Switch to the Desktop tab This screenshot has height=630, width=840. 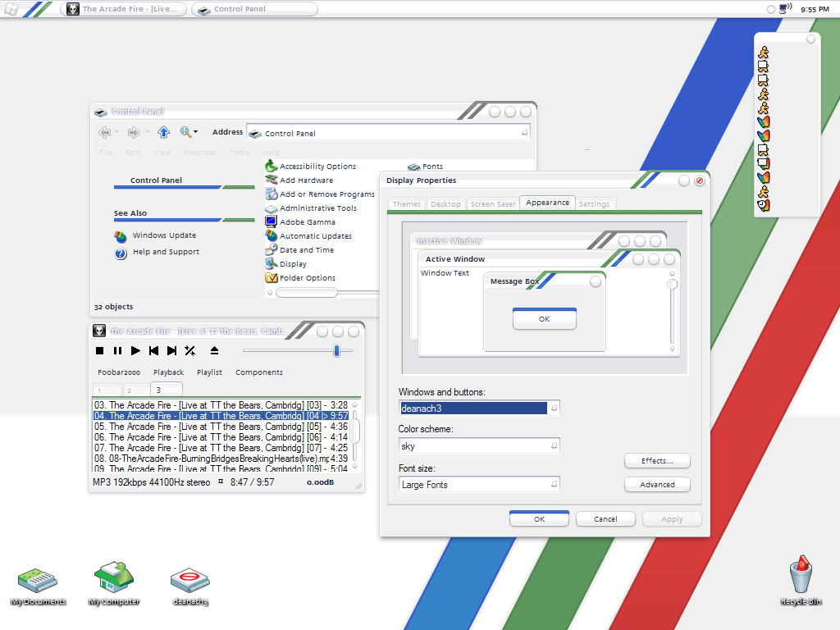(445, 204)
